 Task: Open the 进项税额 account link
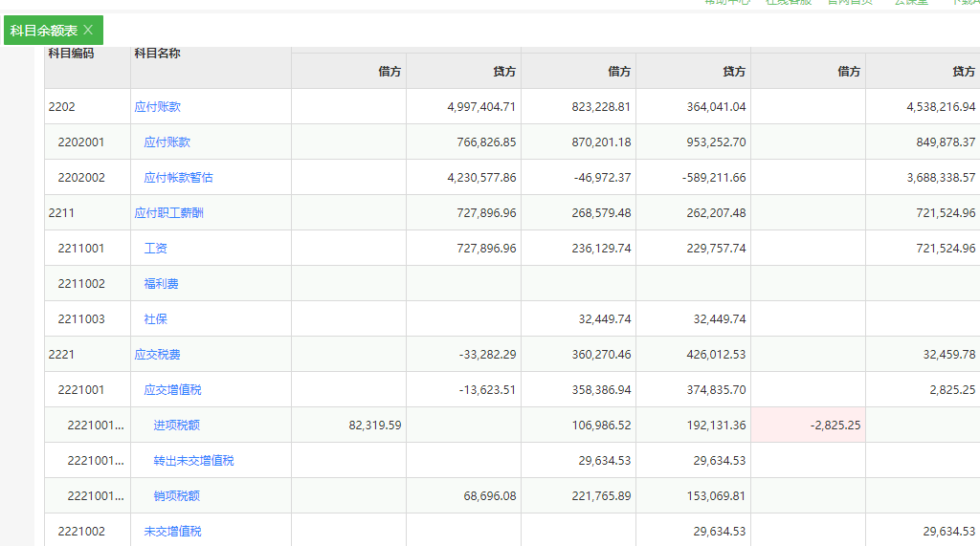[x=176, y=426]
